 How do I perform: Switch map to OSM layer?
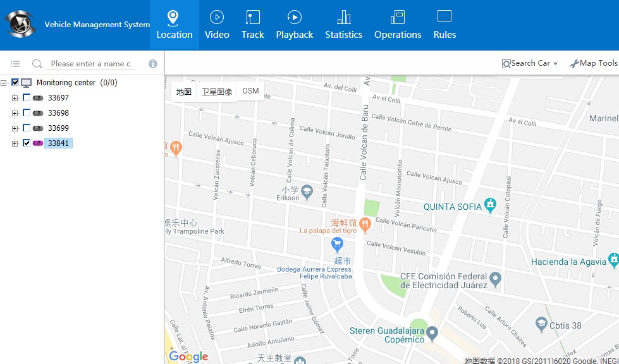(250, 91)
